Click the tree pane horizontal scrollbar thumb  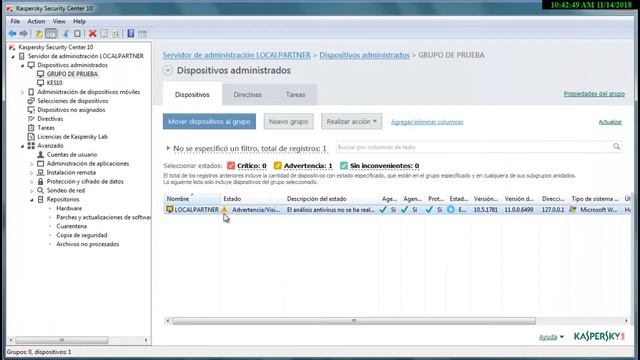tap(62, 340)
